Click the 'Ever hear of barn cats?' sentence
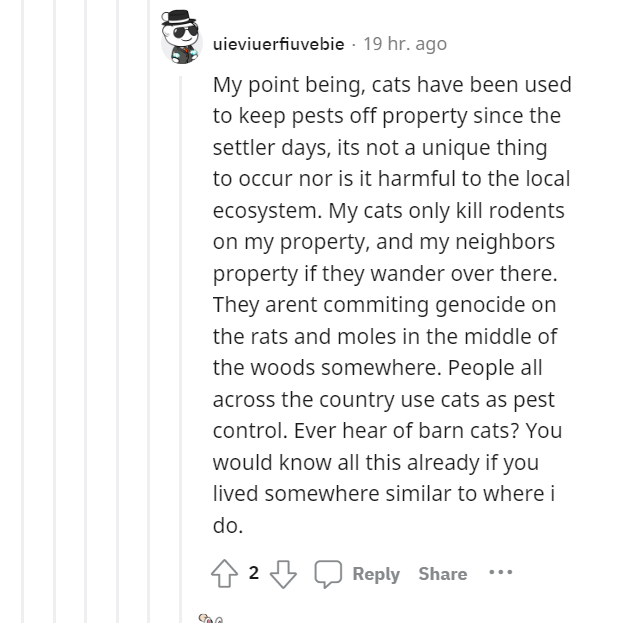This screenshot has width=637, height=623. click(x=406, y=430)
